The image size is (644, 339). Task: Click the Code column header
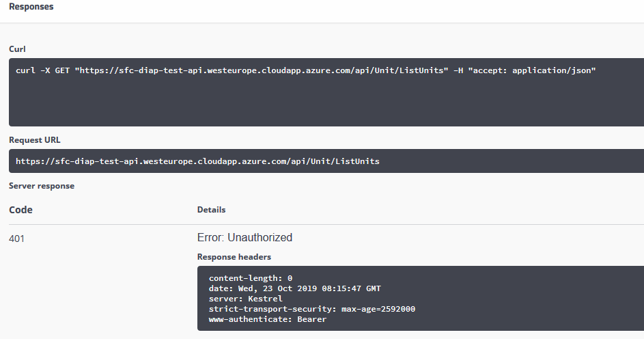pos(20,210)
